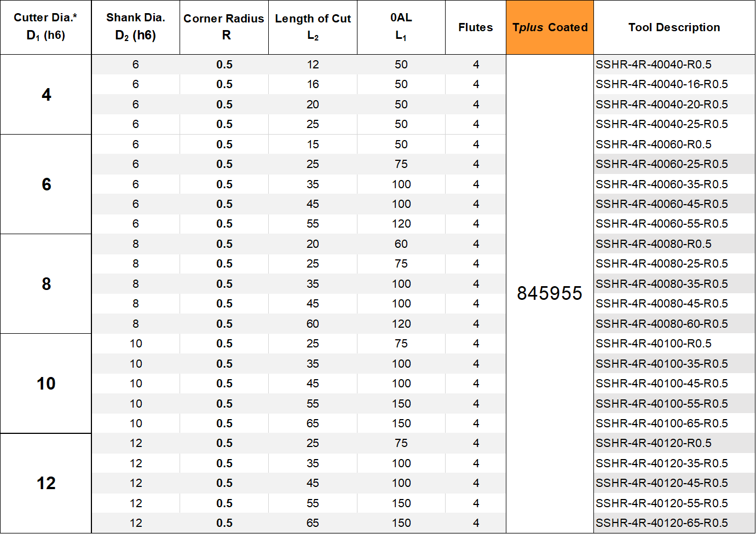Select tool description SSHR-4R-40060-55-R0.5
Image resolution: width=756 pixels, height=534 pixels.
click(x=661, y=224)
